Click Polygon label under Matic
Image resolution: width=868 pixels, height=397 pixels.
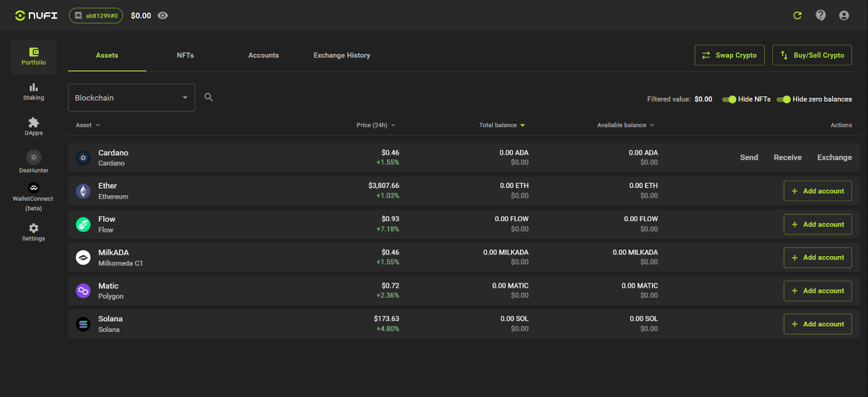pyautogui.click(x=111, y=296)
